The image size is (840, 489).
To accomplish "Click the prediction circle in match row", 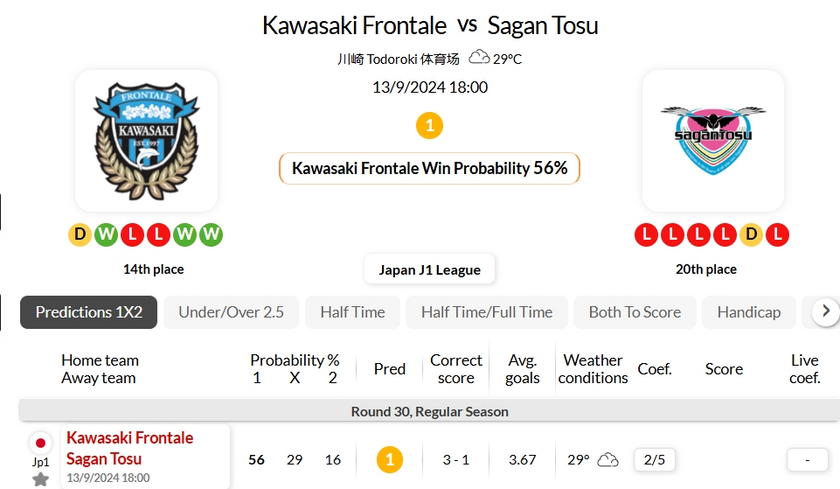I will [x=389, y=460].
